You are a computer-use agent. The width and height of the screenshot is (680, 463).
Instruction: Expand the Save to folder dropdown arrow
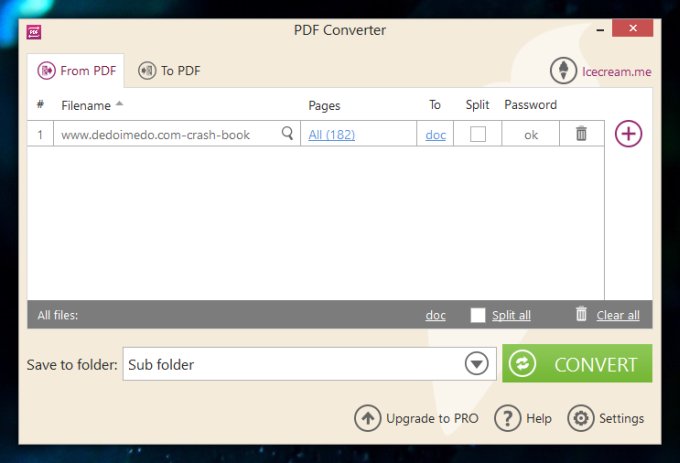[x=477, y=364]
